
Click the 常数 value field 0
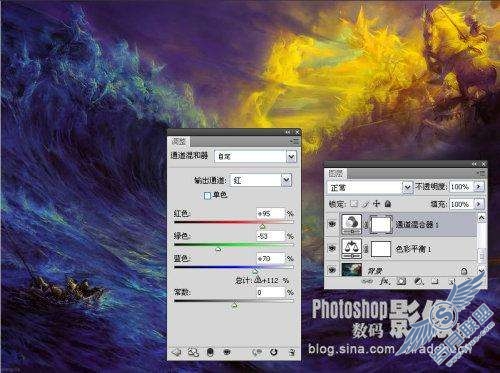(x=271, y=292)
